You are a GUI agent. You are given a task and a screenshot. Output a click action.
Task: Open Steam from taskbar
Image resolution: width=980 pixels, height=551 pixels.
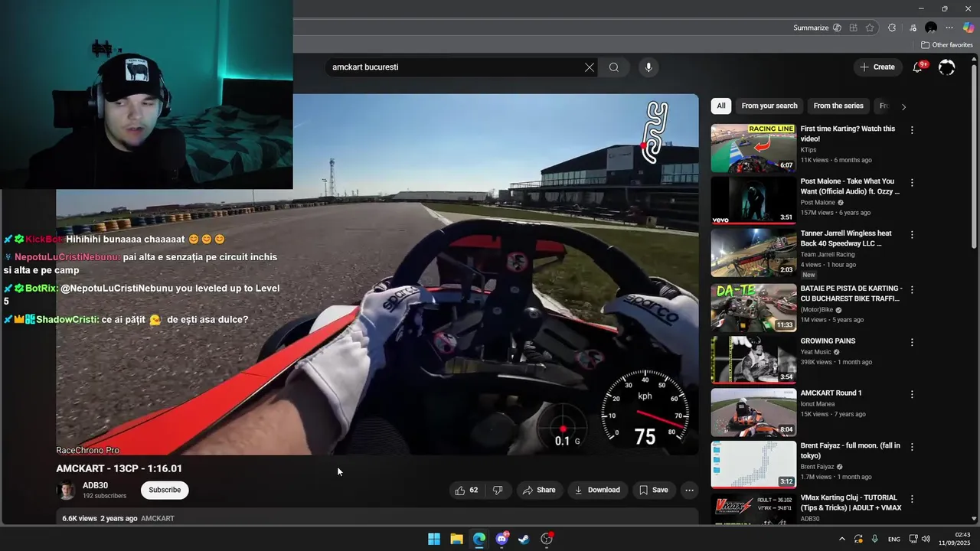coord(524,539)
